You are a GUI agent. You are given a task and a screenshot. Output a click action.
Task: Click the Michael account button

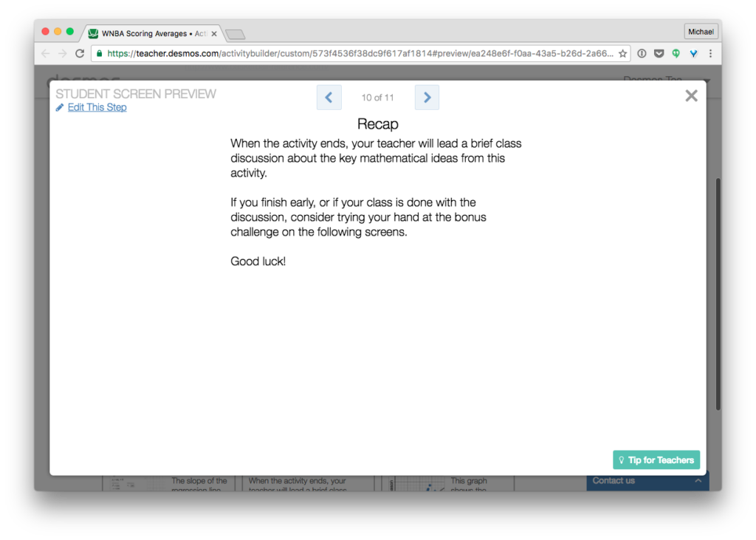pyautogui.click(x=700, y=31)
